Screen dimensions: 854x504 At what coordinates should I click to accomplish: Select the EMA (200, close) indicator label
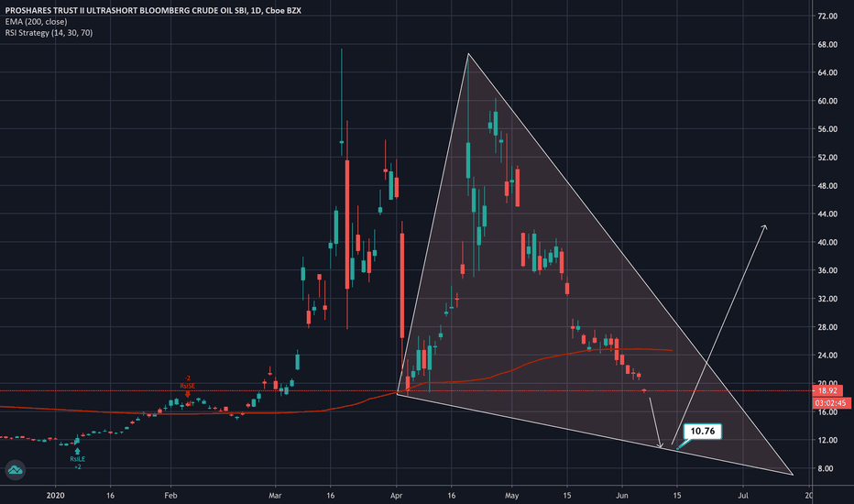(x=36, y=22)
